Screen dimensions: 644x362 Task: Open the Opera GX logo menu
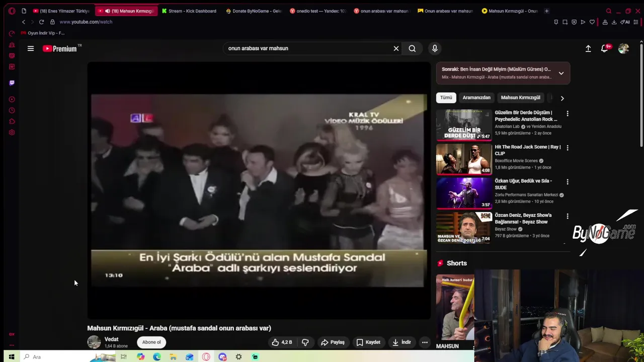12,11
